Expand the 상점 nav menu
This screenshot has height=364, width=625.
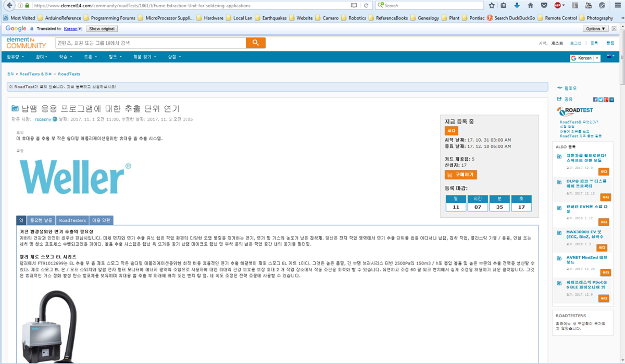[173, 56]
